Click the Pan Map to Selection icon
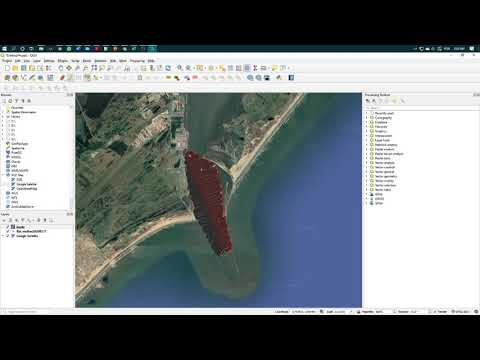This screenshot has width=480, height=360. click(69, 68)
